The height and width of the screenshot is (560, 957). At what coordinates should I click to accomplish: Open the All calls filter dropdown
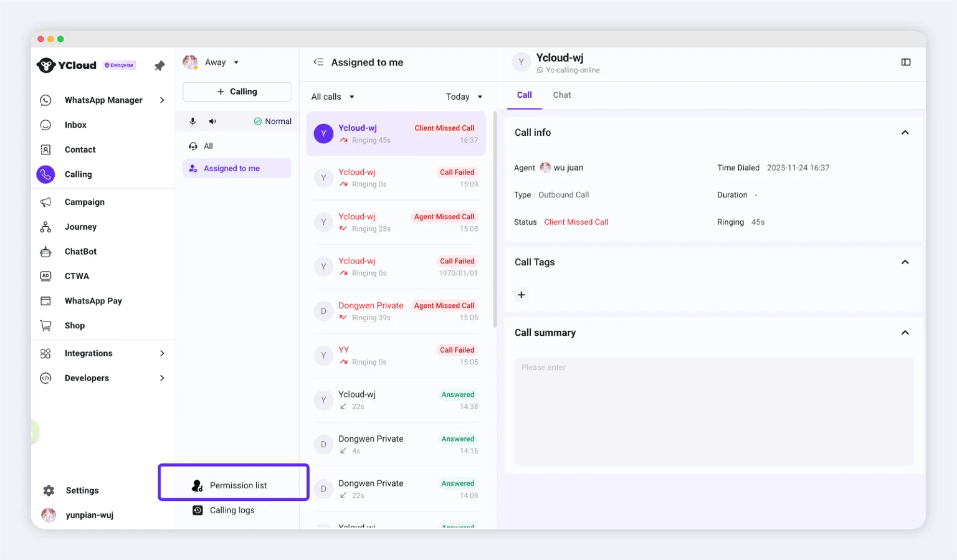click(x=333, y=97)
